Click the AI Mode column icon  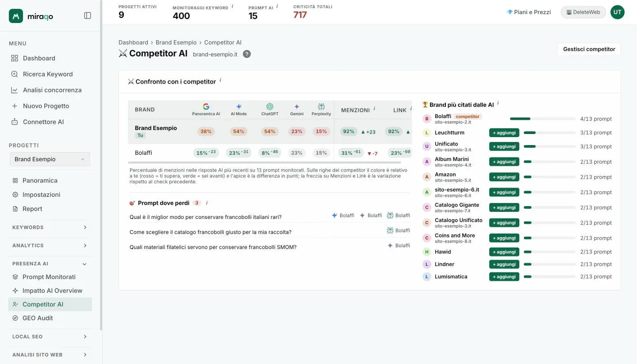point(239,107)
